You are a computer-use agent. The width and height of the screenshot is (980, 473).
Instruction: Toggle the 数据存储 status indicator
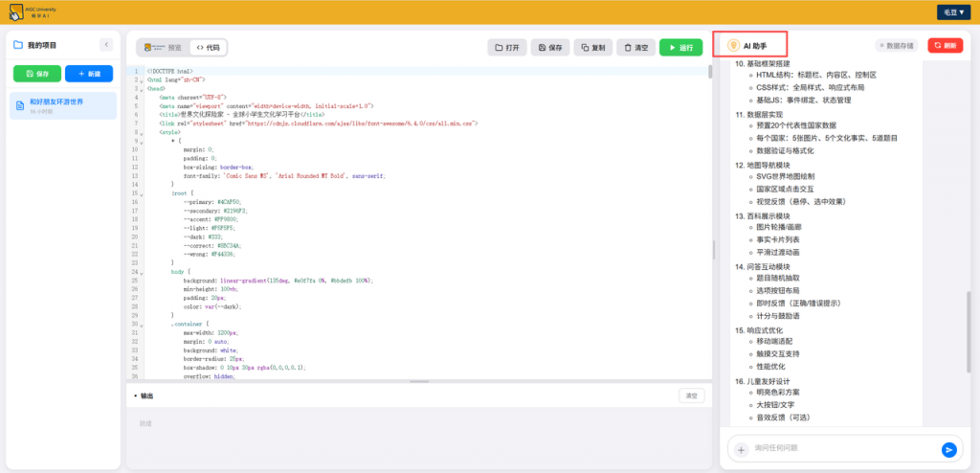click(897, 45)
